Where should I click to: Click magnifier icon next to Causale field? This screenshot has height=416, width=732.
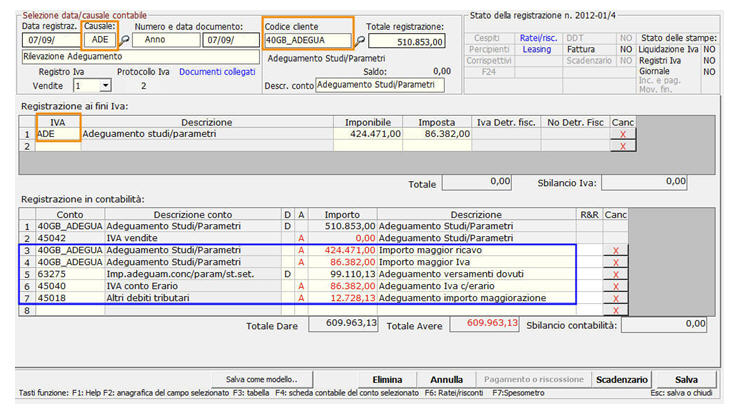(x=124, y=41)
